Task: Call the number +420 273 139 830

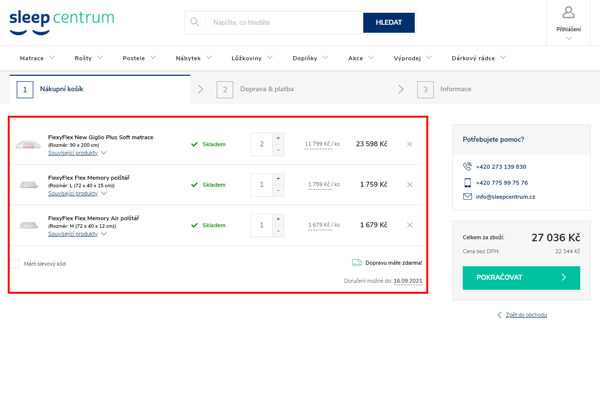Action: point(501,167)
